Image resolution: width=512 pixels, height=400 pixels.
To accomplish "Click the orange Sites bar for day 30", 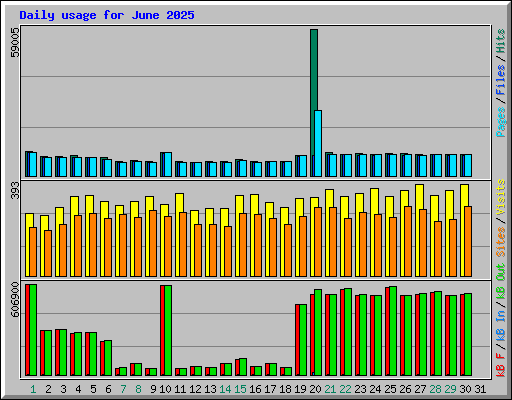I will (x=468, y=241).
